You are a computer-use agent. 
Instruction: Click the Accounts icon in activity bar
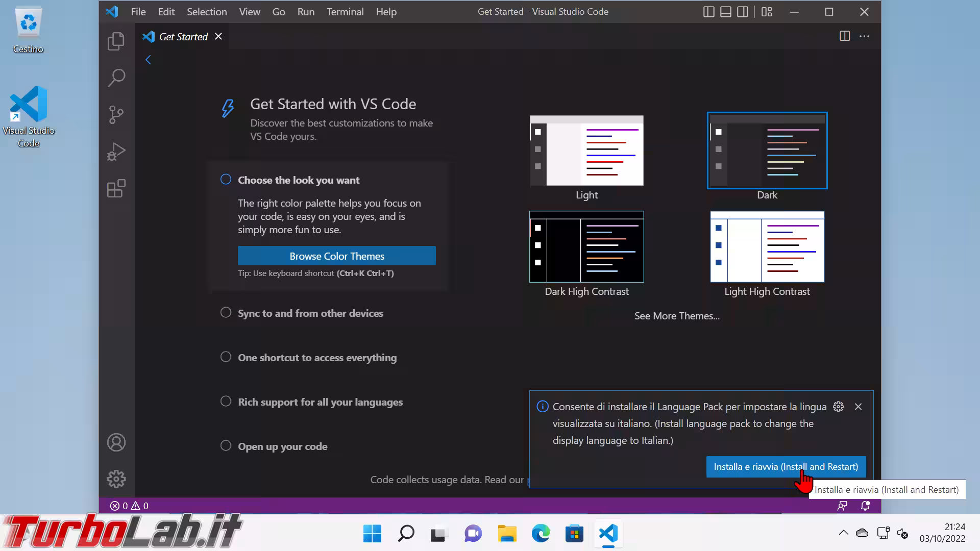click(x=116, y=442)
